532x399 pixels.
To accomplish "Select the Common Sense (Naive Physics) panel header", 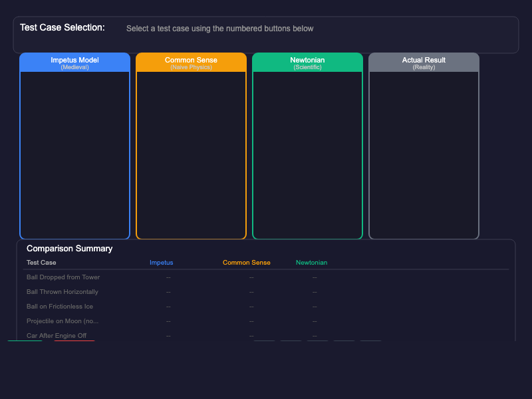I will pos(191,63).
